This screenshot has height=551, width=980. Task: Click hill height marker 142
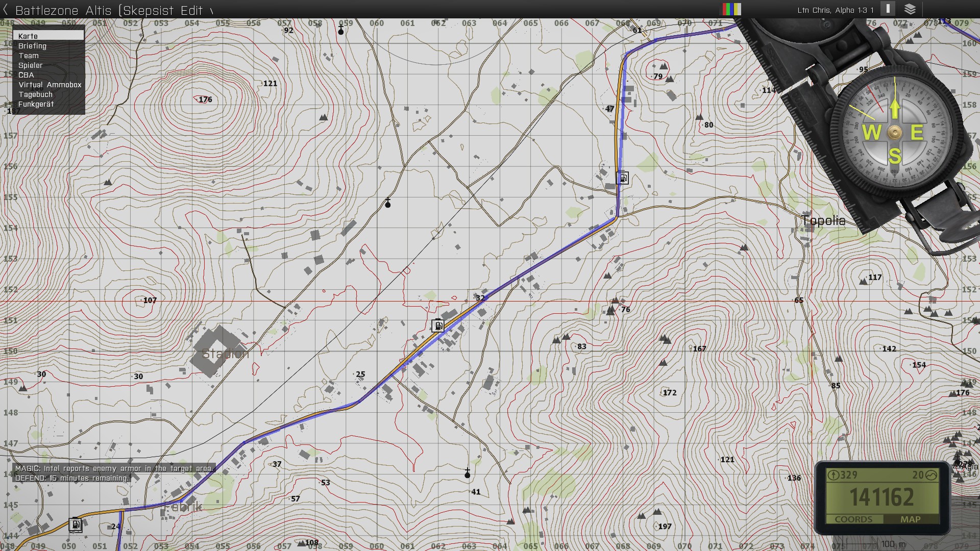tap(889, 349)
